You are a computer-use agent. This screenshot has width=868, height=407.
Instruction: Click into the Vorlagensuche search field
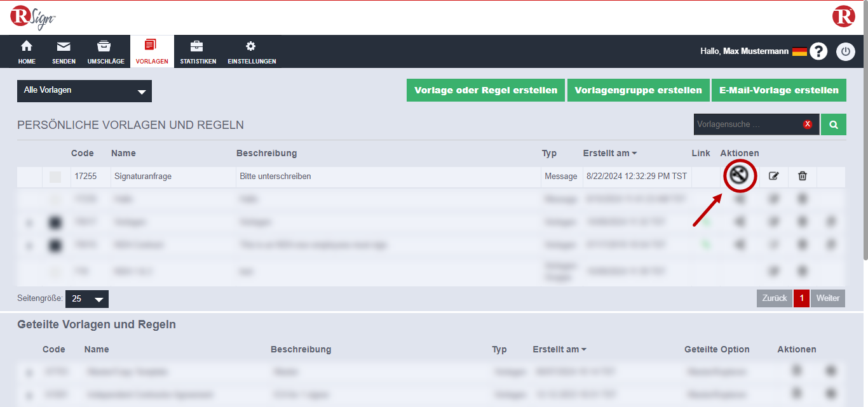(x=747, y=124)
